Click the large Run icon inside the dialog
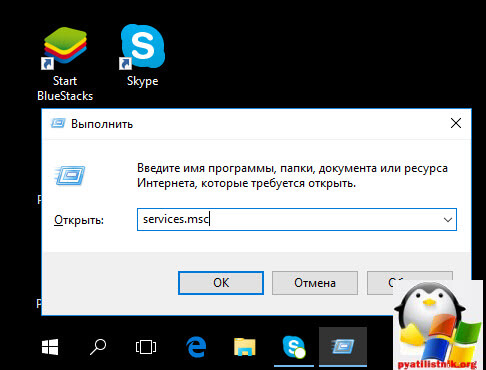486x370 pixels. [x=70, y=175]
